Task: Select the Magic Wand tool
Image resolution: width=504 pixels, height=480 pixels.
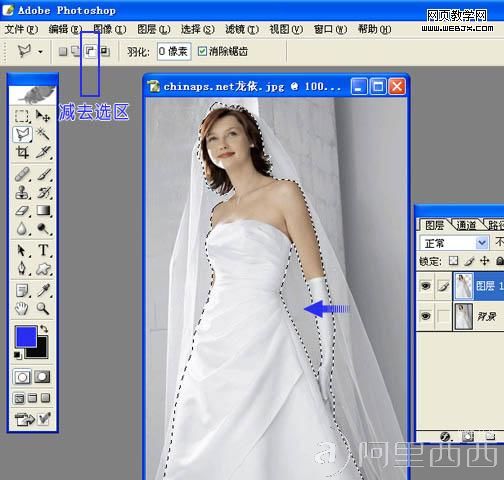Action: (43, 133)
